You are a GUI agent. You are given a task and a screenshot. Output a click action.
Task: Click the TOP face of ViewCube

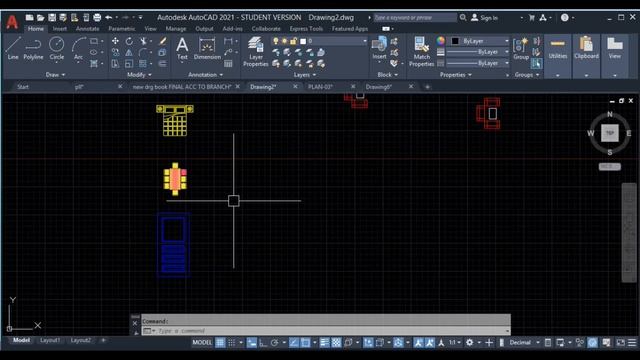pyautogui.click(x=609, y=133)
